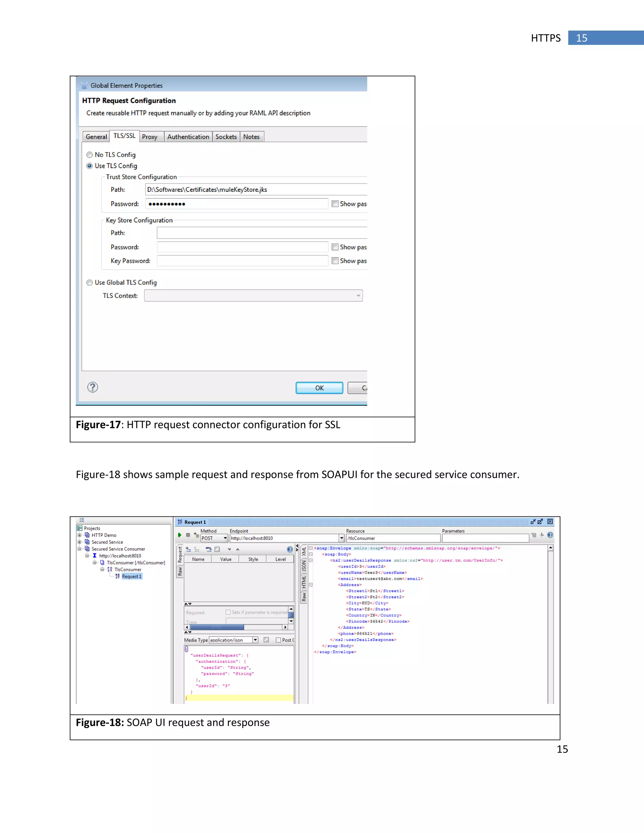Click the localhost:8010 service interface icon
Screen dimensions: 644x833
95,556
